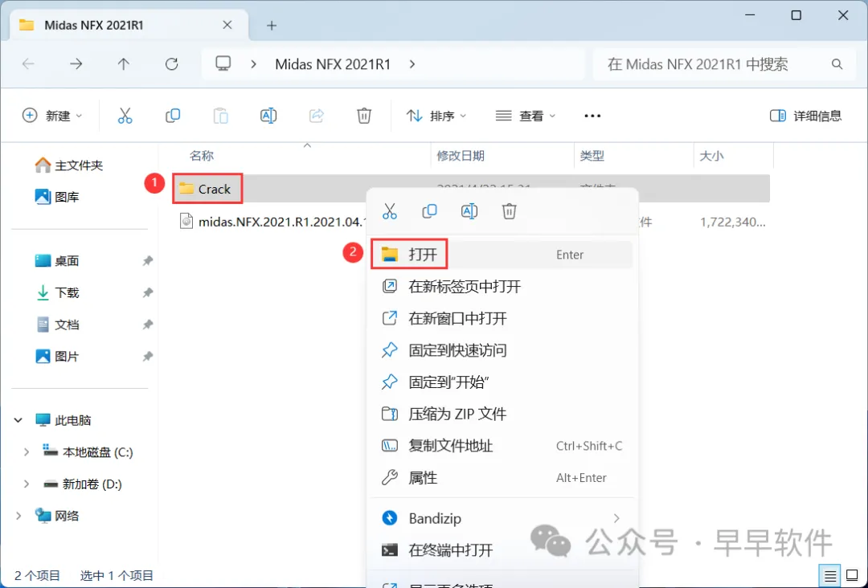868x588 pixels.
Task: Refresh the current folder view
Action: click(172, 64)
